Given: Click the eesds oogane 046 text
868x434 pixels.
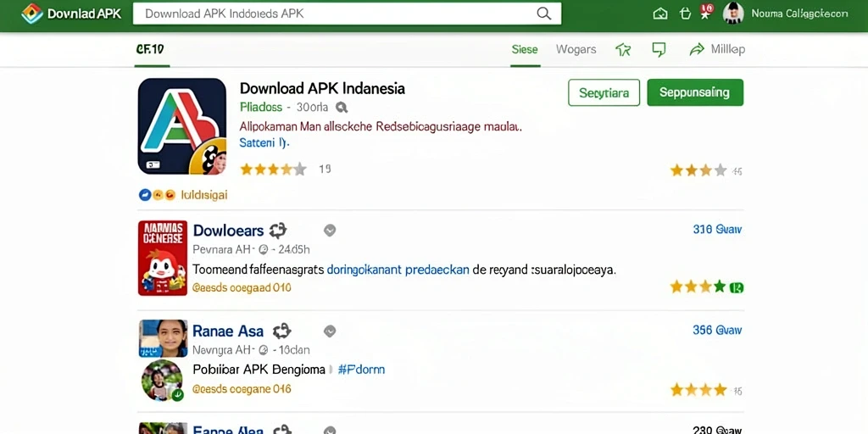Looking at the screenshot, I should [242, 389].
